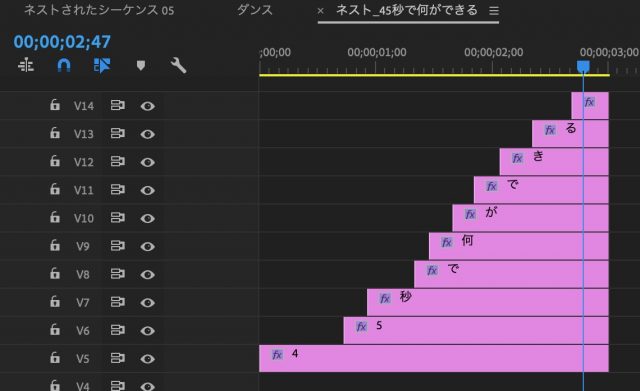Hide track V10 output with eye
Screen dimensions: 640x391
[x=147, y=218]
